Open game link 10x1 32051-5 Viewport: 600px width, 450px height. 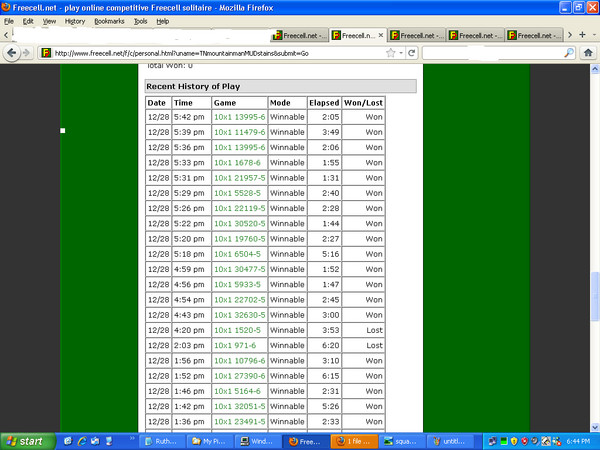click(239, 406)
